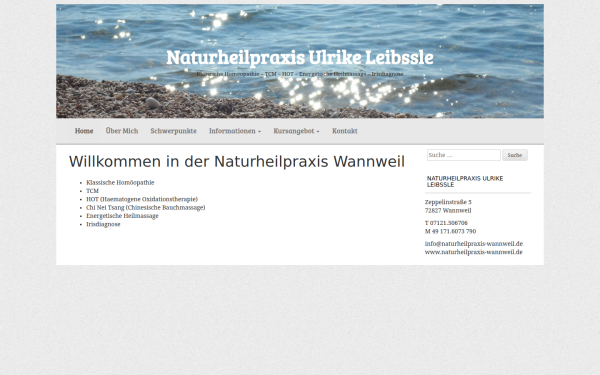Click the Zeppelinstraße 5 address line
This screenshot has height=375, width=600.
(448, 202)
